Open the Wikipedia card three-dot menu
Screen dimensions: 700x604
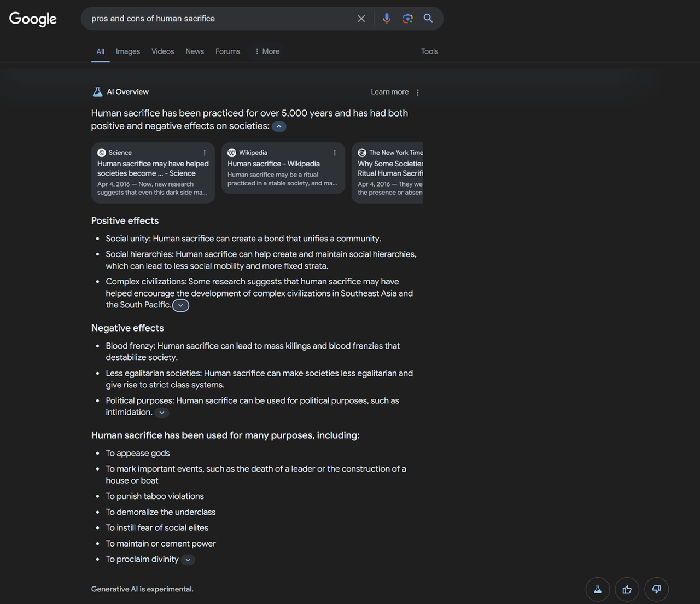(x=335, y=153)
